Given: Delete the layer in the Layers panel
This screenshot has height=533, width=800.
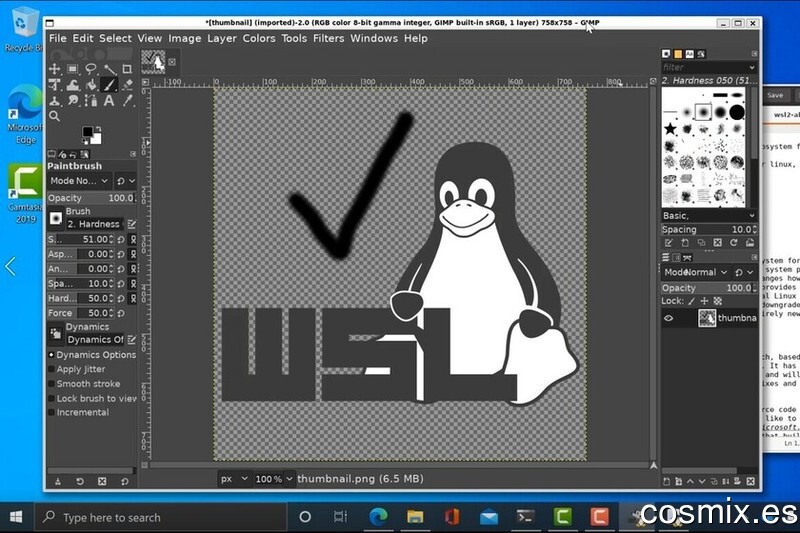Looking at the screenshot, I should coord(751,481).
